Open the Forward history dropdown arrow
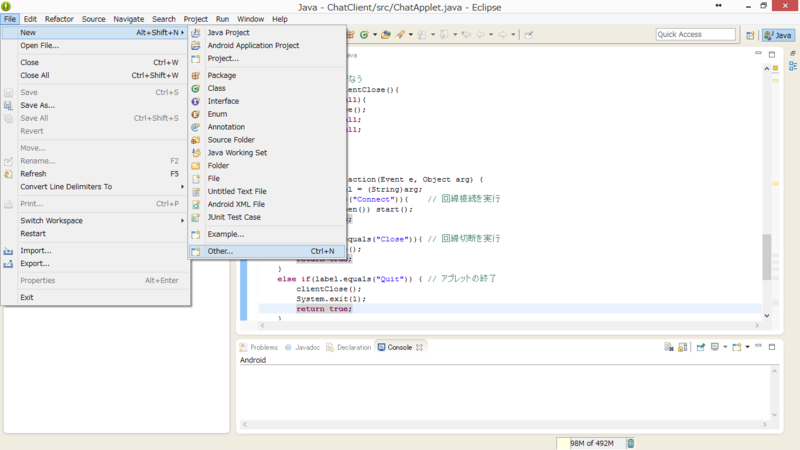 pos(513,35)
